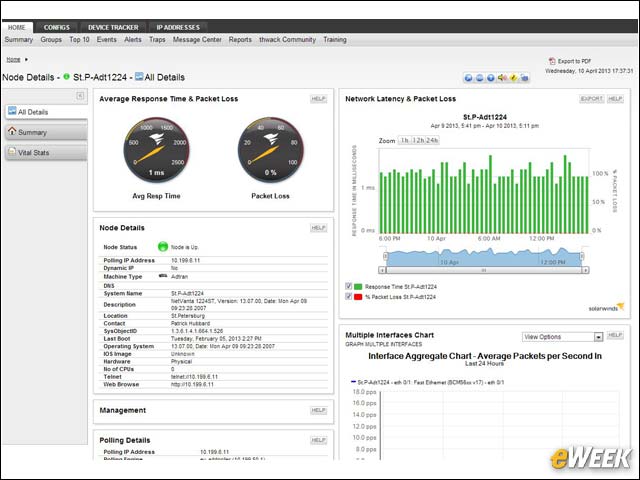Open the Summary submenu item
Screen dimensions: 640x480
(19, 40)
